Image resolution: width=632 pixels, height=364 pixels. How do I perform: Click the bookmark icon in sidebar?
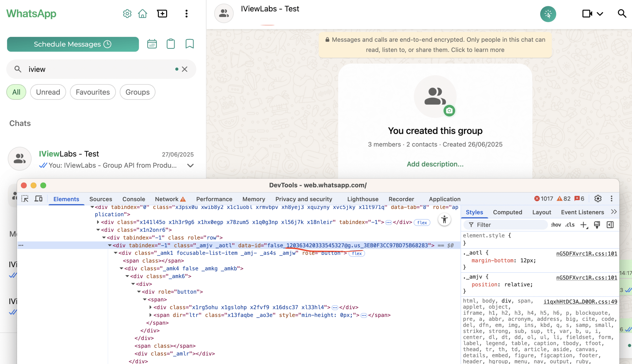pyautogui.click(x=189, y=44)
